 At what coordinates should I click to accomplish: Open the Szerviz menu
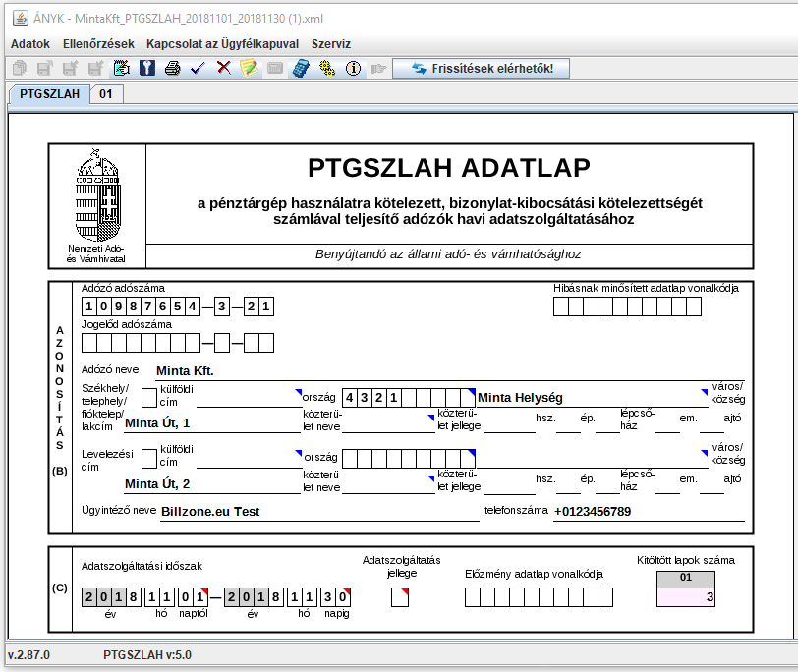pos(331,44)
